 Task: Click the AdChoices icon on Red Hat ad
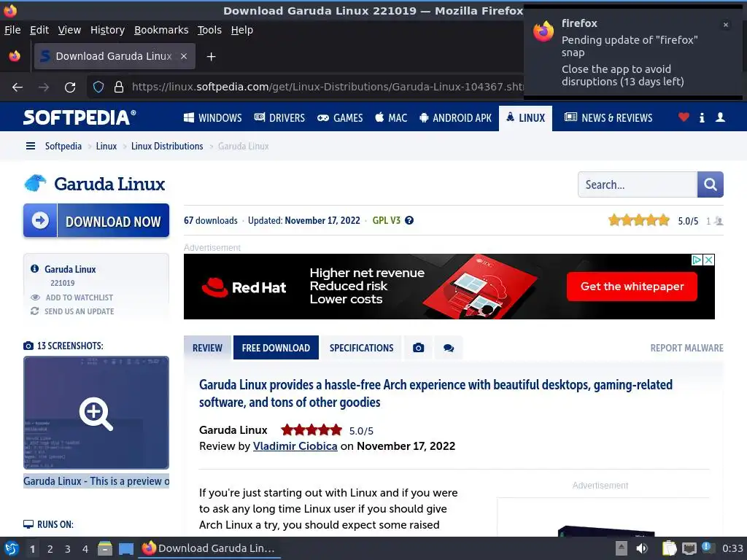coord(697,260)
